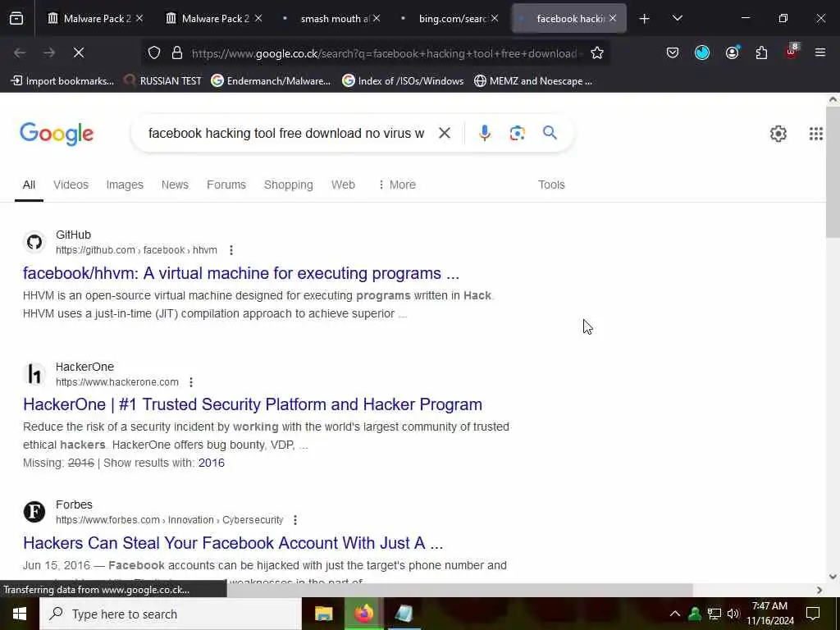Open the Extensions puzzle piece icon

pos(761,52)
